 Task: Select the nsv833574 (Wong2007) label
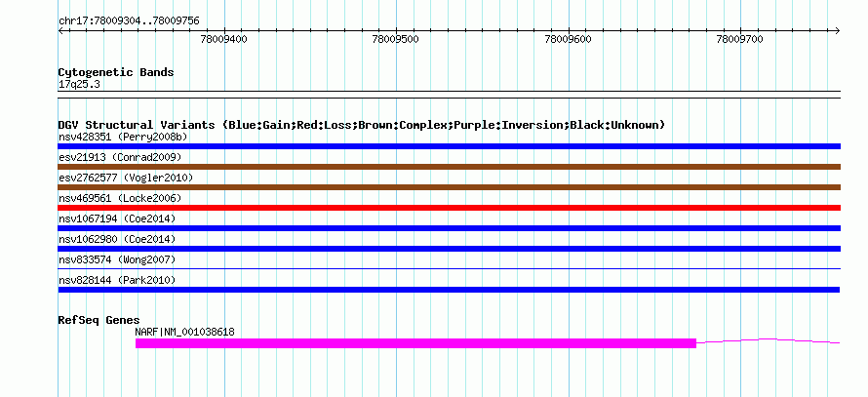click(117, 259)
